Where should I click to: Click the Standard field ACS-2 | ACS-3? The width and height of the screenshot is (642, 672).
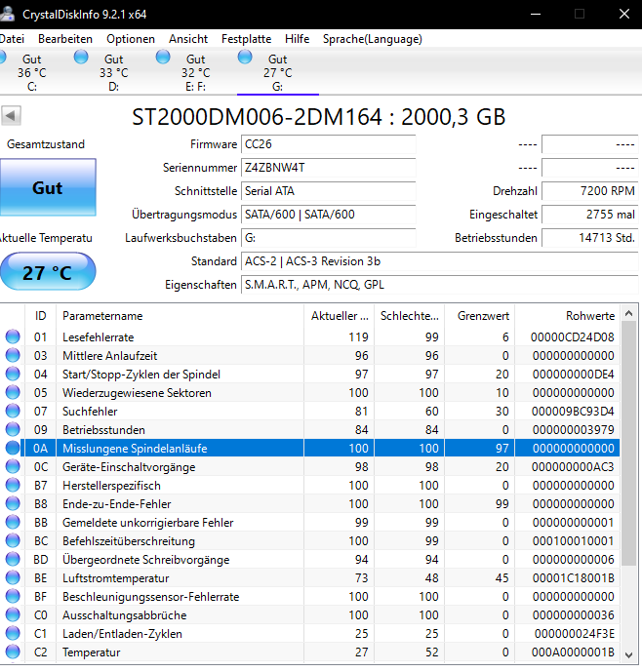coord(440,261)
